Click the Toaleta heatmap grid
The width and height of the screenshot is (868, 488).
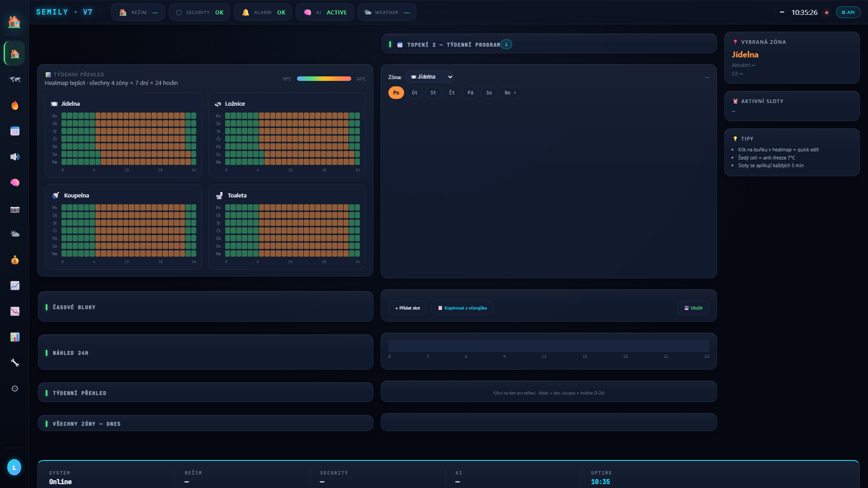[292, 230]
